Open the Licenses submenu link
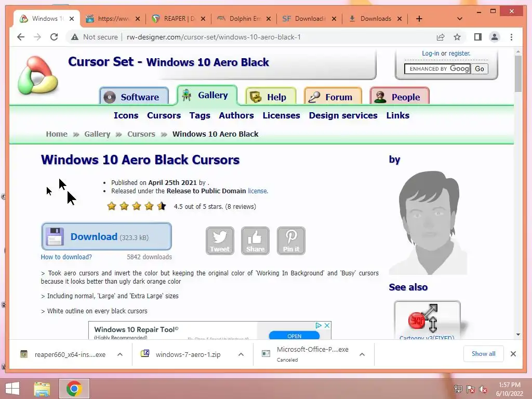Viewport: 532px width, 399px height. pos(281,115)
